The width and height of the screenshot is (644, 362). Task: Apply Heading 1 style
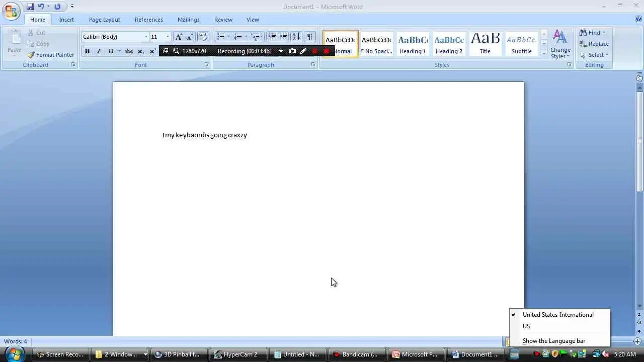tap(413, 44)
